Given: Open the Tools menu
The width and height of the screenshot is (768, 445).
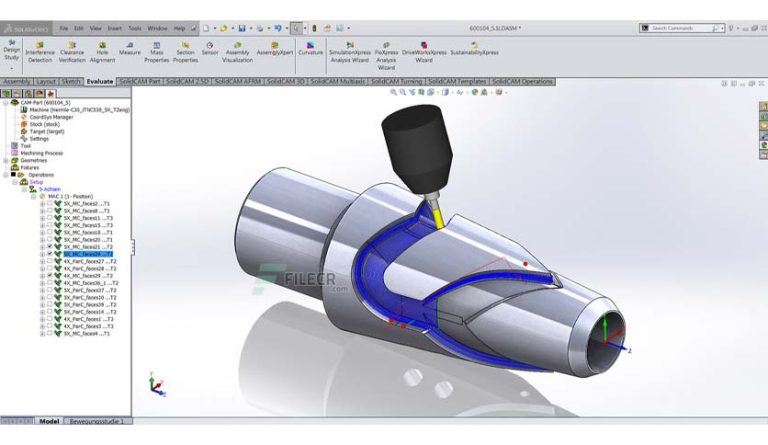Looking at the screenshot, I should pos(135,28).
